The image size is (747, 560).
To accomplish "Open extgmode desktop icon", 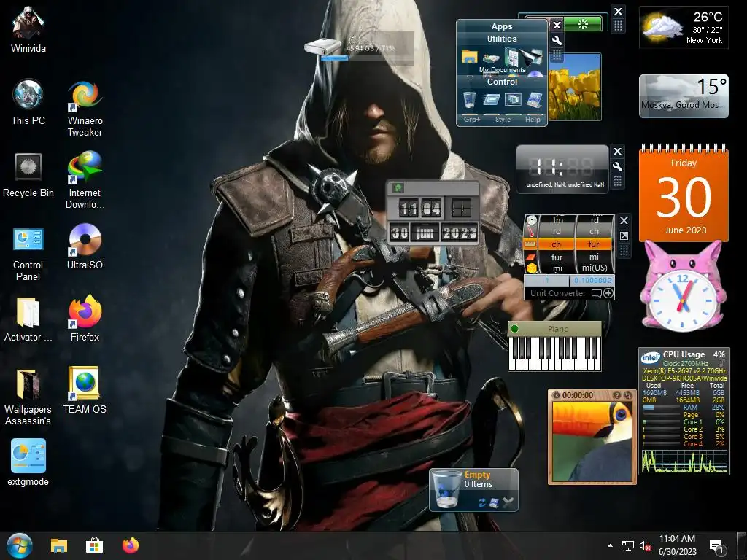I will coord(28,463).
